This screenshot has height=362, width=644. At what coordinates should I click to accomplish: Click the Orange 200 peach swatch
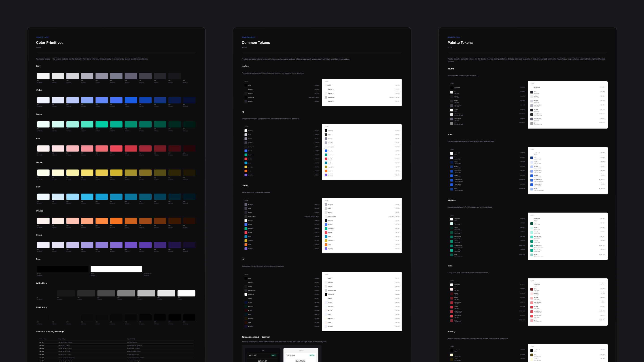tap(72, 221)
